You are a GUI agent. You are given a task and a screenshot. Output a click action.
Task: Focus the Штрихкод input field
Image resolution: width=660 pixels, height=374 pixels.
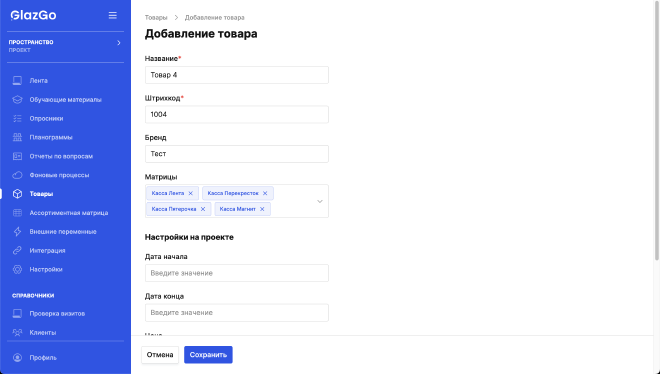click(x=237, y=114)
